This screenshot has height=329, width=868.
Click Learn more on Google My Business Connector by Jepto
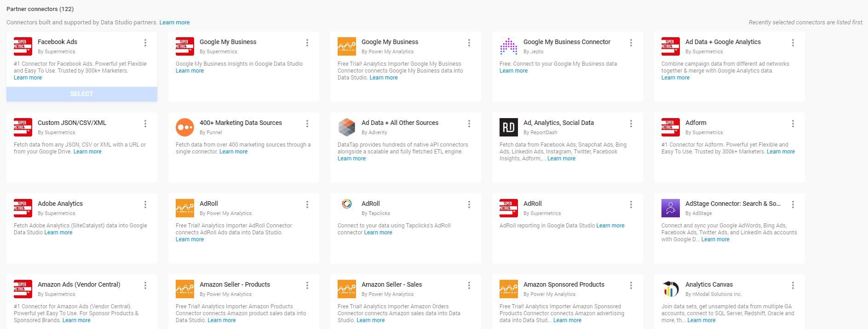point(513,71)
